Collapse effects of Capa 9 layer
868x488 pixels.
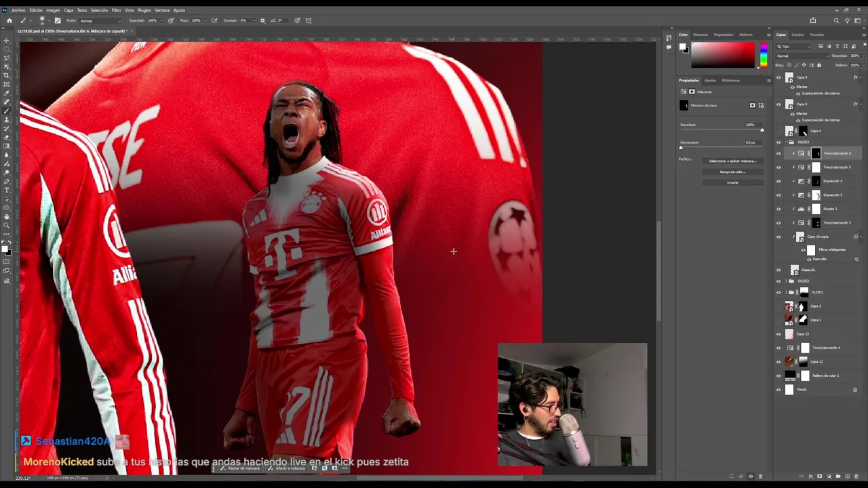[x=861, y=78]
